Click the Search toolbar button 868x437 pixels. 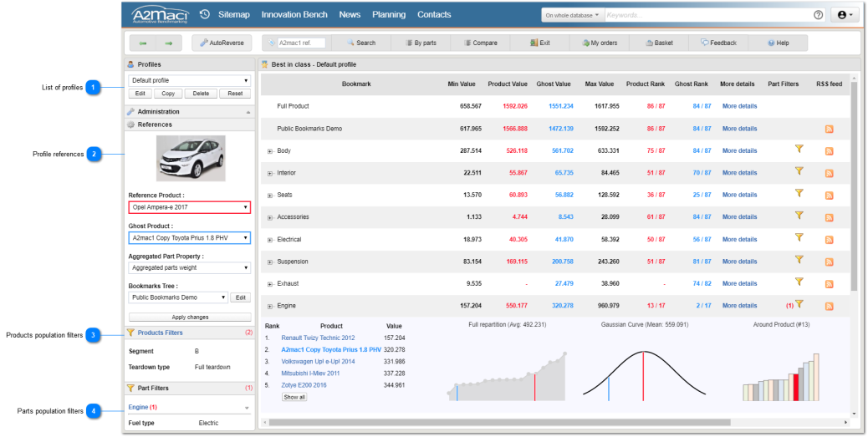pos(361,43)
